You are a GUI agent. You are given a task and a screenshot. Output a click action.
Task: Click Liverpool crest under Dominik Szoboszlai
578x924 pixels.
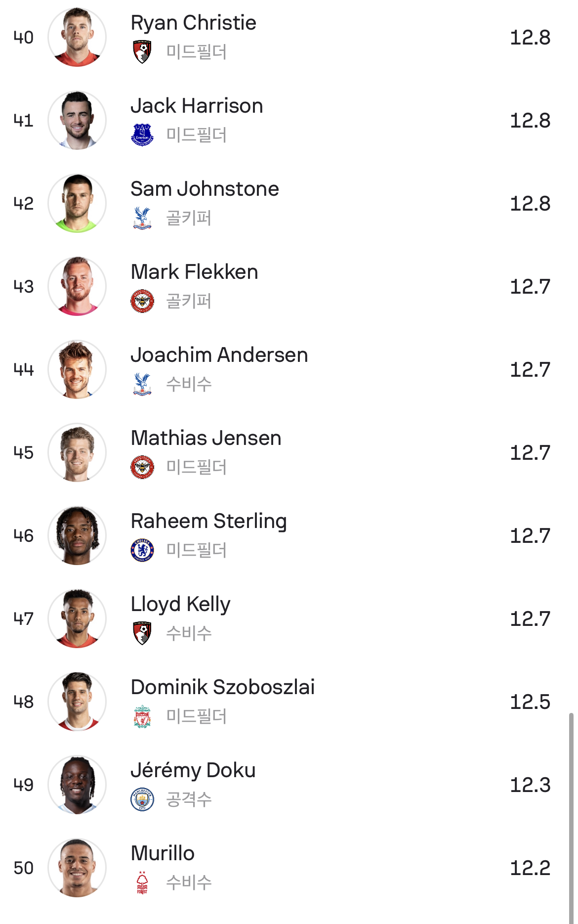click(142, 716)
